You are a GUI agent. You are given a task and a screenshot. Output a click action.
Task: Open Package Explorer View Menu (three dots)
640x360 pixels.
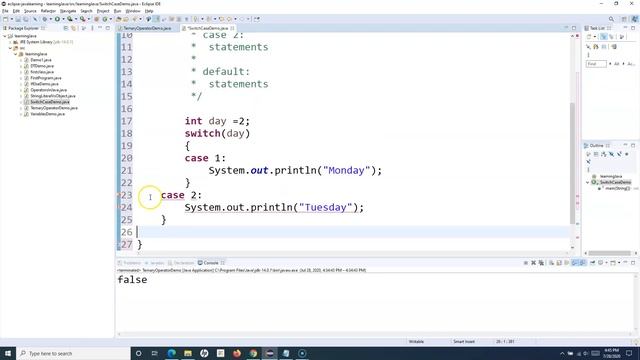pyautogui.click(x=92, y=28)
